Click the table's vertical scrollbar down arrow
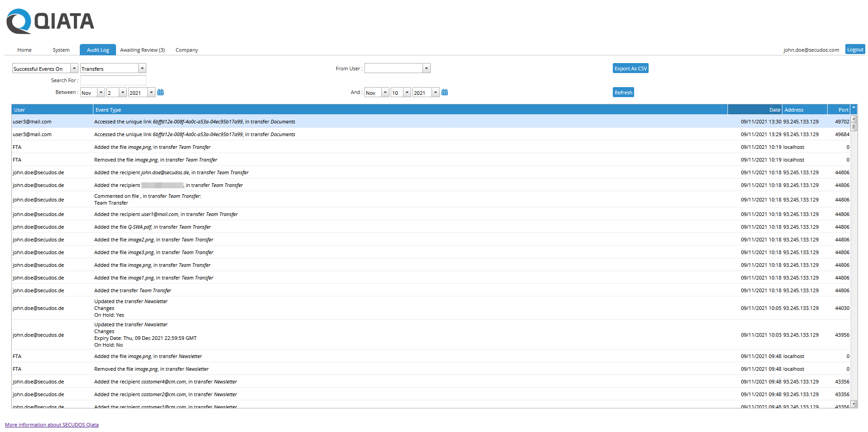The width and height of the screenshot is (868, 432). 854,403
